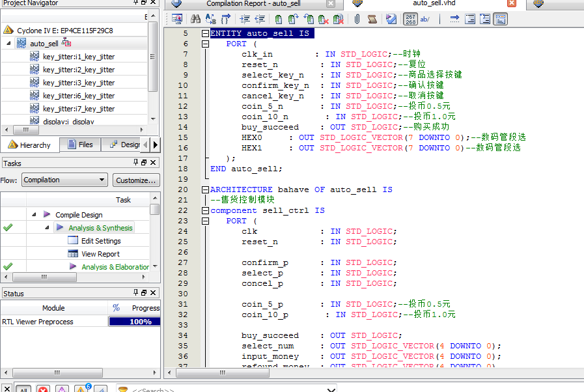Switch to the Files tab in Project Navigator
This screenshot has width=584, height=392.
click(79, 145)
